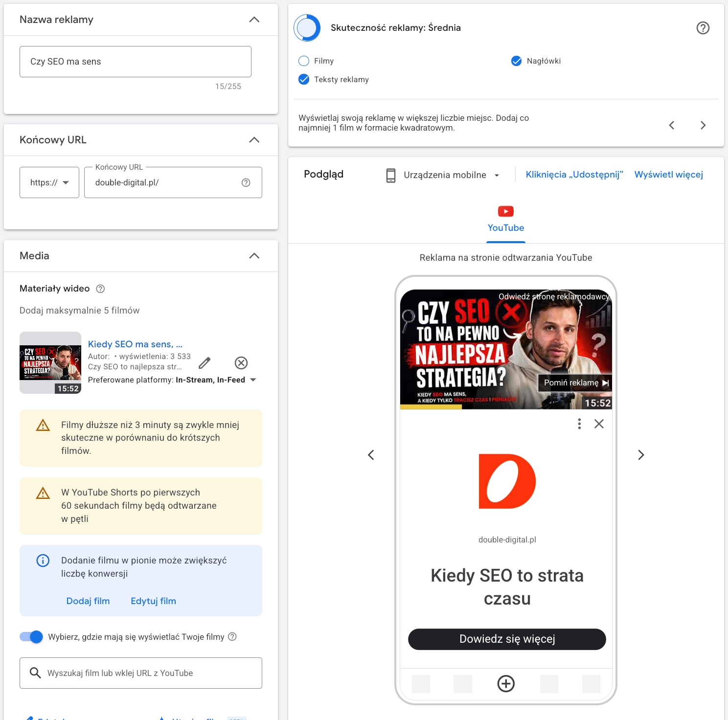Click the search video or paste URL field
The image size is (728, 720).
tap(141, 673)
